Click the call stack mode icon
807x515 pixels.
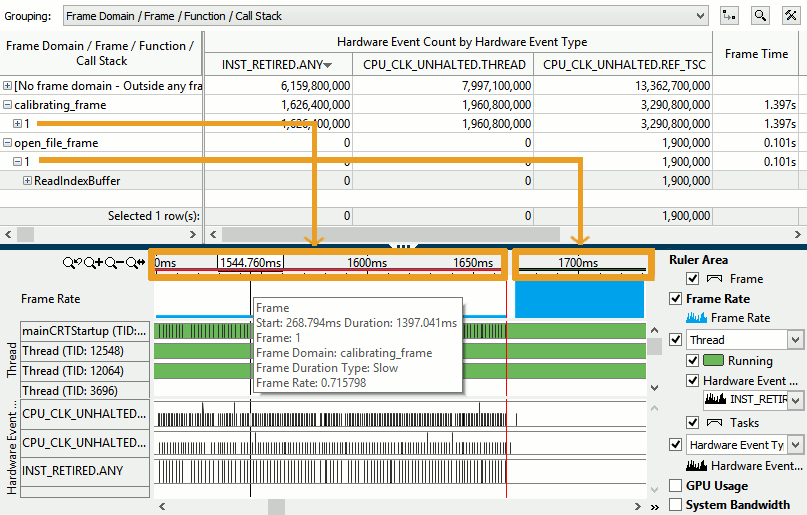pyautogui.click(x=731, y=16)
